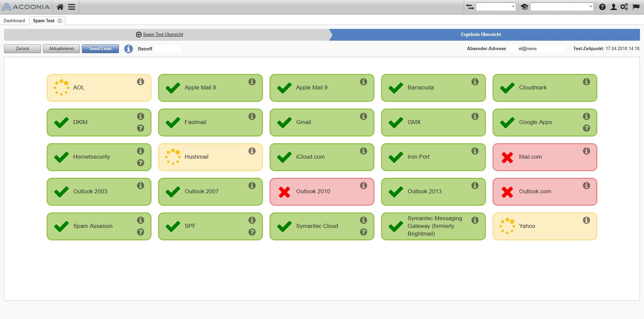Show info for Fastmail card
Viewport: 644px width, 319px height.
[252, 116]
